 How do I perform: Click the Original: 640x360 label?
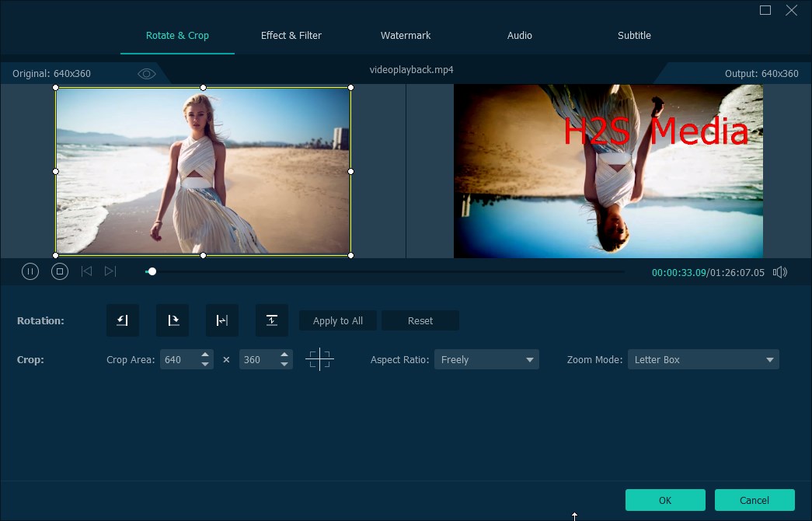51,74
